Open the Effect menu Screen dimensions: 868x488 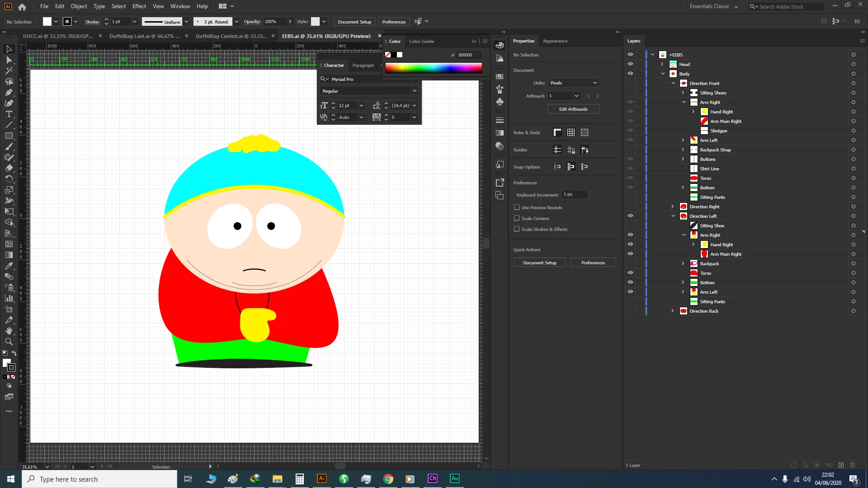[139, 6]
